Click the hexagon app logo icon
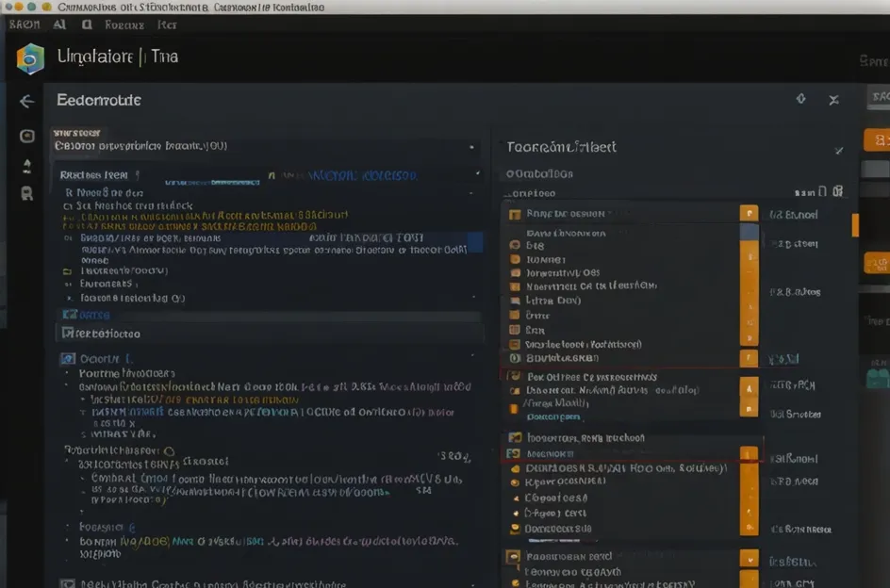890x588 pixels. [30, 58]
